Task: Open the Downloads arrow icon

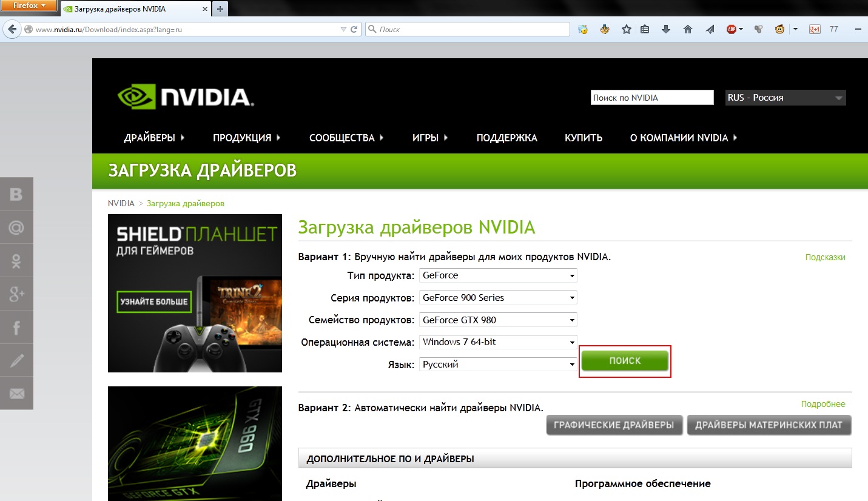Action: [666, 29]
